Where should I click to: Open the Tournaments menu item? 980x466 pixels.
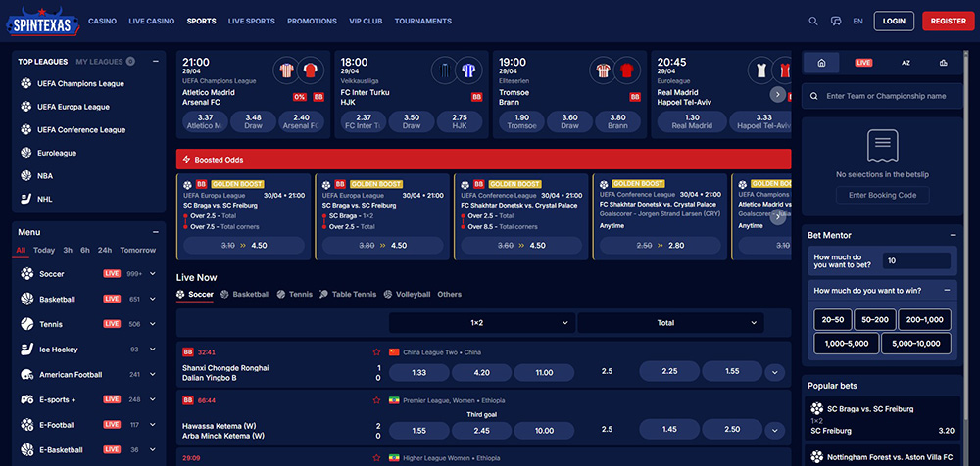coord(423,21)
